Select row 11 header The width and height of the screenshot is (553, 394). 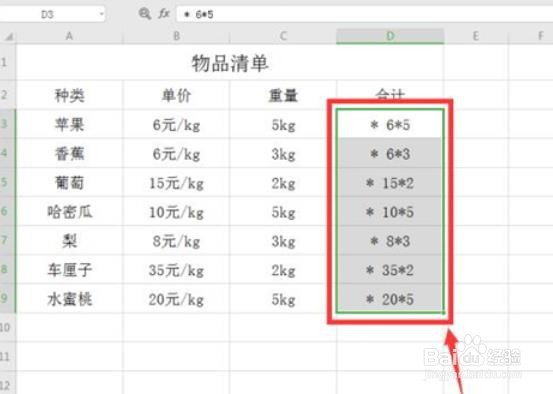coord(7,356)
